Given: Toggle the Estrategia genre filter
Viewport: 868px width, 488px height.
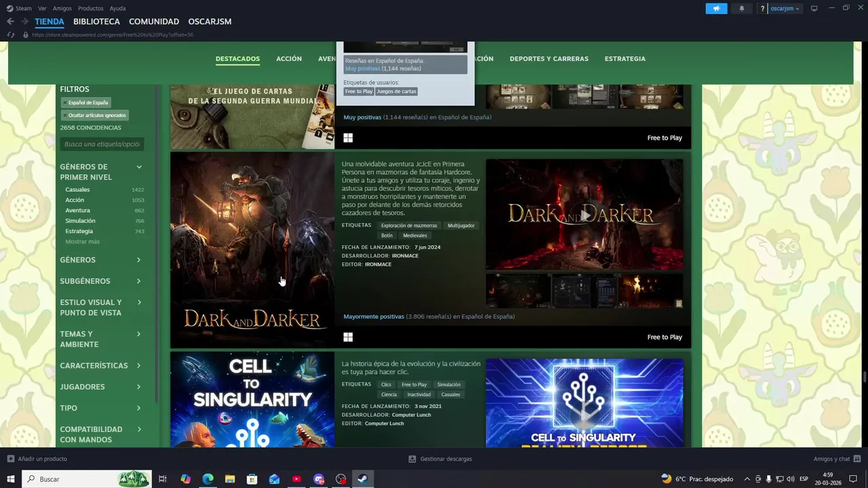Looking at the screenshot, I should 104,231.
